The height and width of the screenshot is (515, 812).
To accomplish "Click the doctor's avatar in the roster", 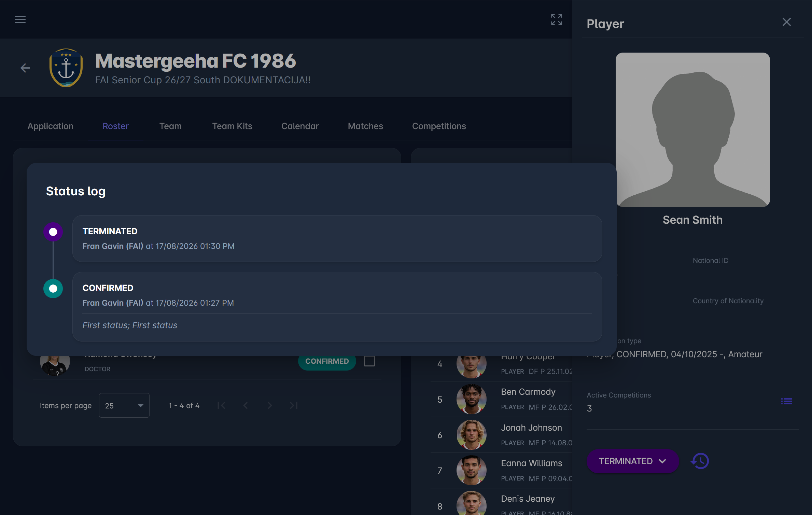I will (55, 365).
